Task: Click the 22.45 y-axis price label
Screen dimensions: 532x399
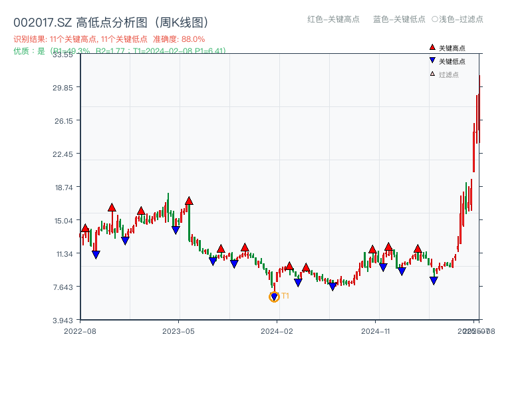Action: click(63, 154)
